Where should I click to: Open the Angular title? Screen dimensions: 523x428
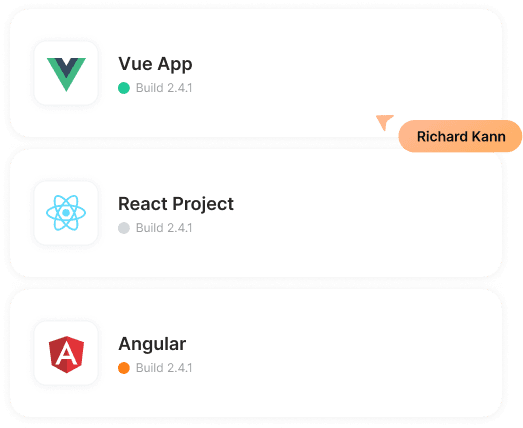point(152,344)
